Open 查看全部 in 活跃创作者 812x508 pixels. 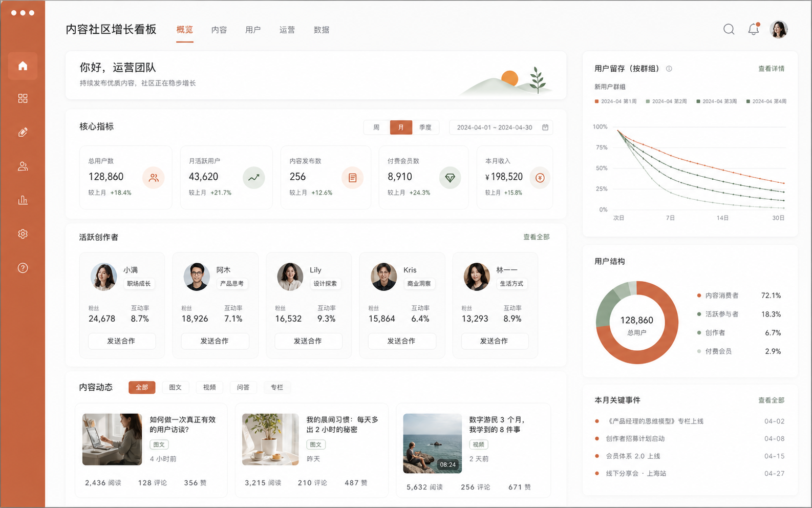pos(537,237)
